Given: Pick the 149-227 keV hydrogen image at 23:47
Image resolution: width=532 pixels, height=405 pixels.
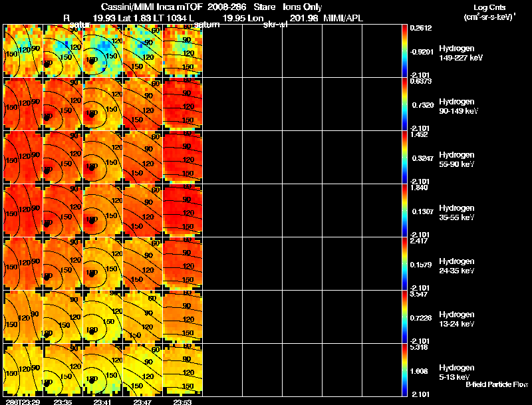Looking at the screenshot, I should (x=143, y=51).
